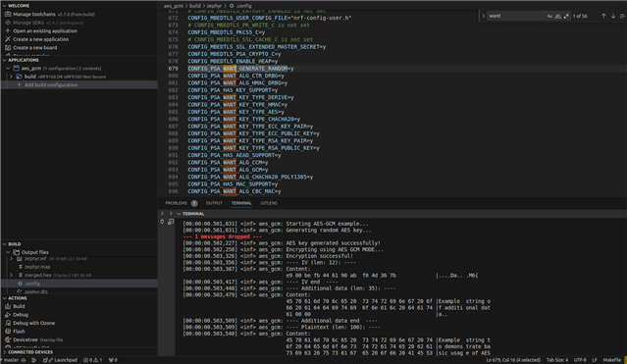Click Open an existing application link
The width and height of the screenshot is (627, 364).
[45, 30]
